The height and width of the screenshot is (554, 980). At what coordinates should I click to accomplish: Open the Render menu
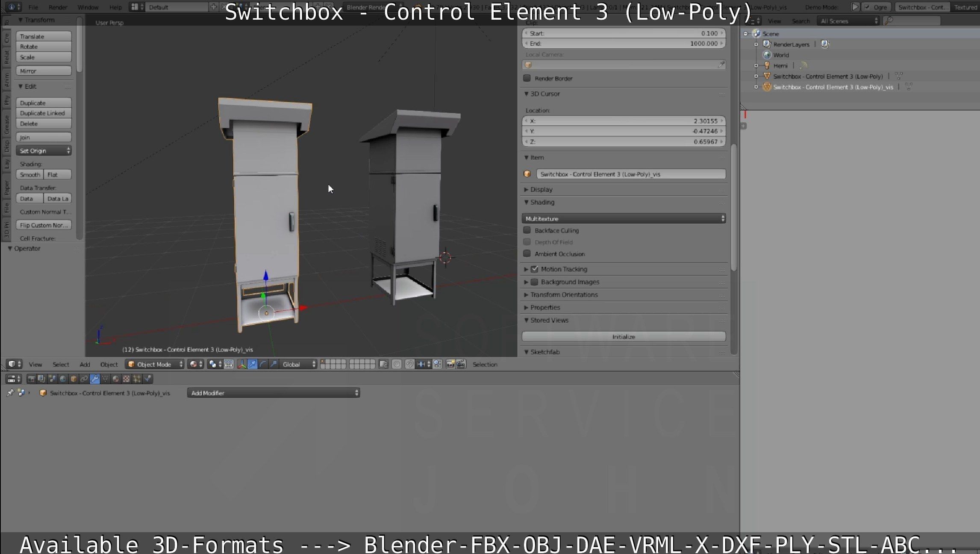pos(58,7)
